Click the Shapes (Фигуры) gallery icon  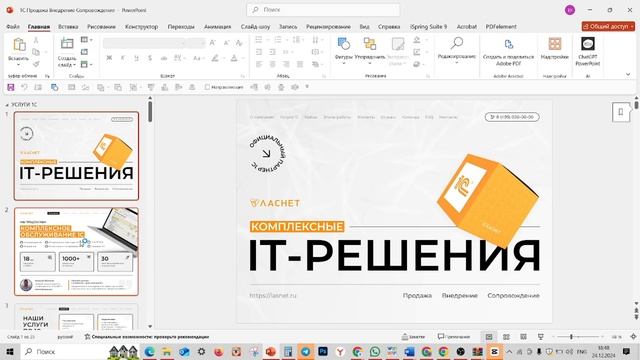pos(344,43)
